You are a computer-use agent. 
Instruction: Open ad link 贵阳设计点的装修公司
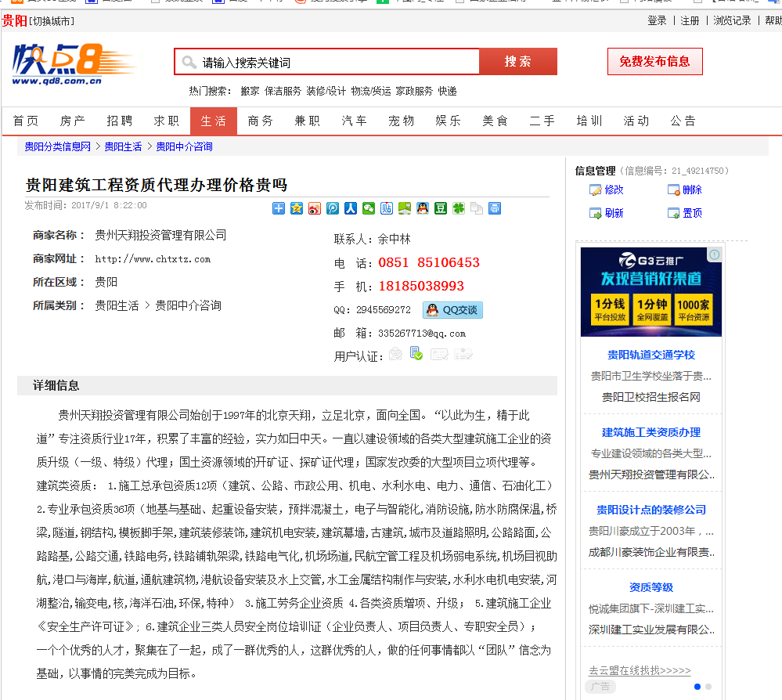(x=650, y=510)
